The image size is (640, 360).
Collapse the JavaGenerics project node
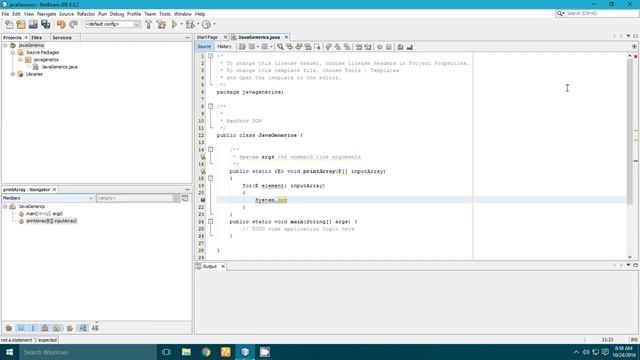pos(5,45)
